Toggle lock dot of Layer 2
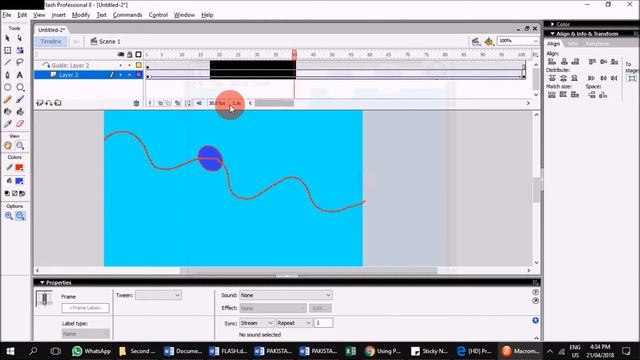Image resolution: width=640 pixels, height=360 pixels. tap(129, 75)
